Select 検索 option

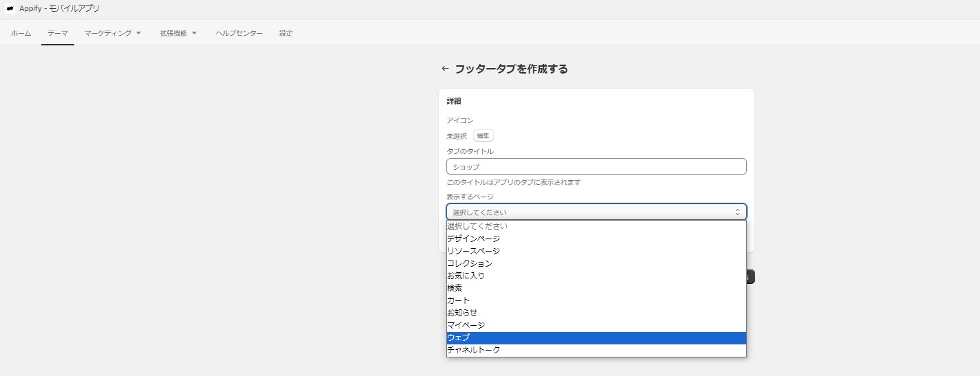click(596, 288)
